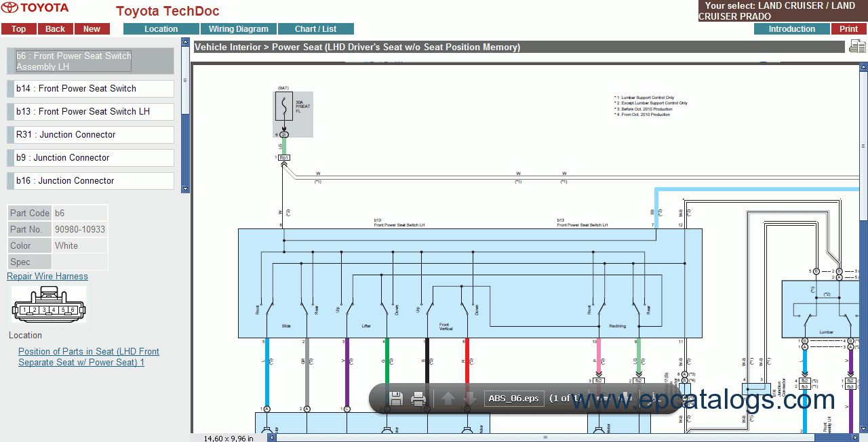Select b14 Front Power Seat Switch item
The height and width of the screenshot is (442, 868).
(90, 88)
